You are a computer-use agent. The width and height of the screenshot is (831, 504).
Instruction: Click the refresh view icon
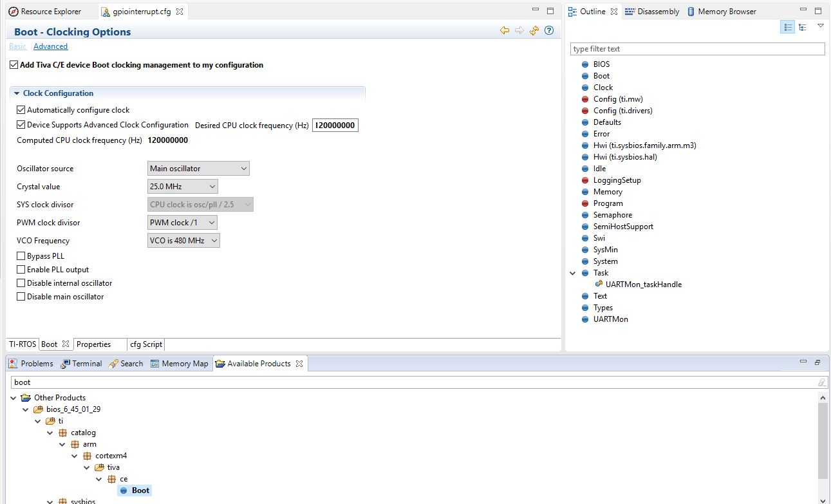(x=534, y=31)
